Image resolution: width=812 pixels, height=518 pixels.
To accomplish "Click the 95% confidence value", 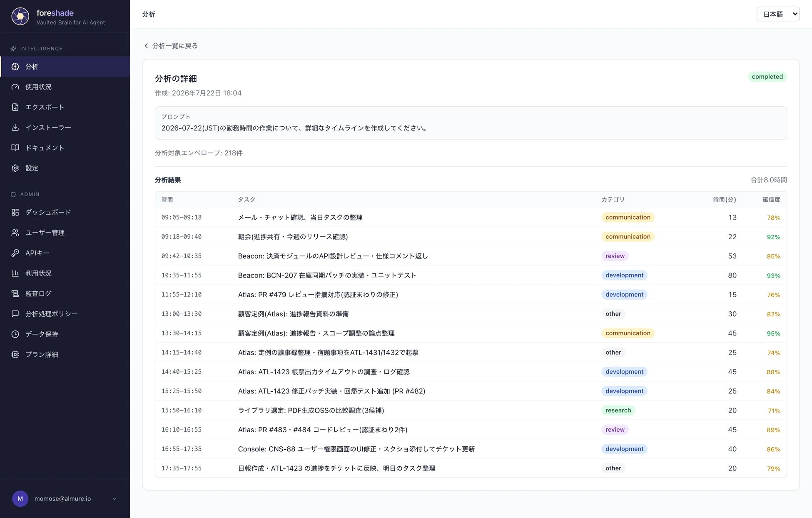I will pyautogui.click(x=774, y=333).
